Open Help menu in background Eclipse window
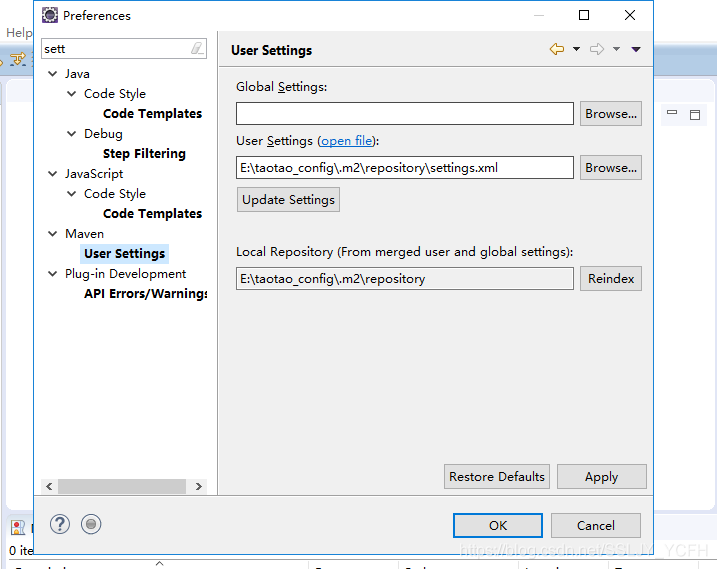The height and width of the screenshot is (569, 717). point(19,33)
